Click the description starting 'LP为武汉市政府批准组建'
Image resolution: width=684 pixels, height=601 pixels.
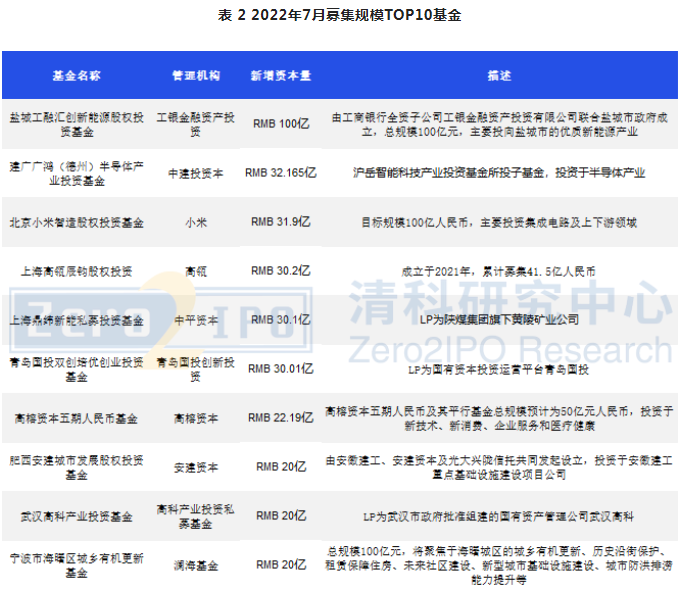point(498,517)
